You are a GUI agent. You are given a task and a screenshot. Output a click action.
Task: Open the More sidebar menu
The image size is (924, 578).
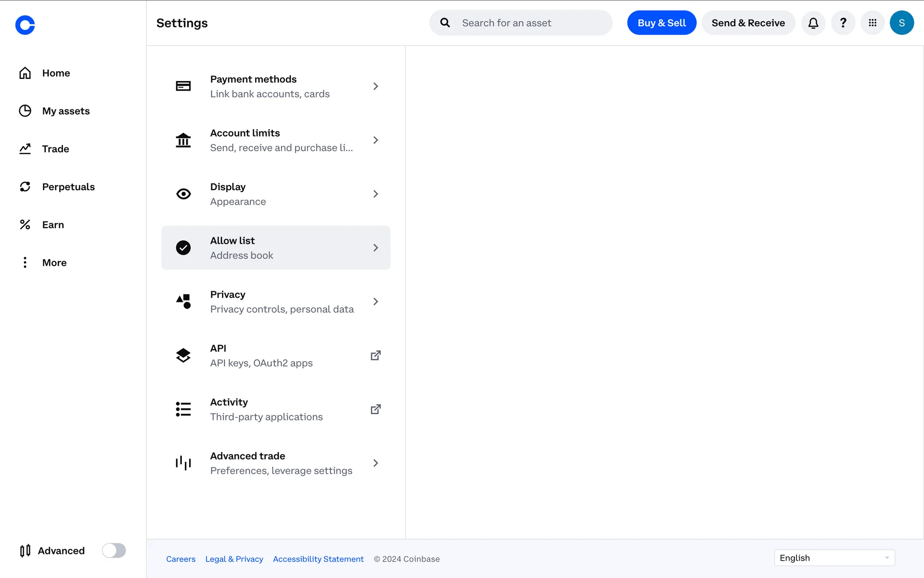(x=54, y=263)
